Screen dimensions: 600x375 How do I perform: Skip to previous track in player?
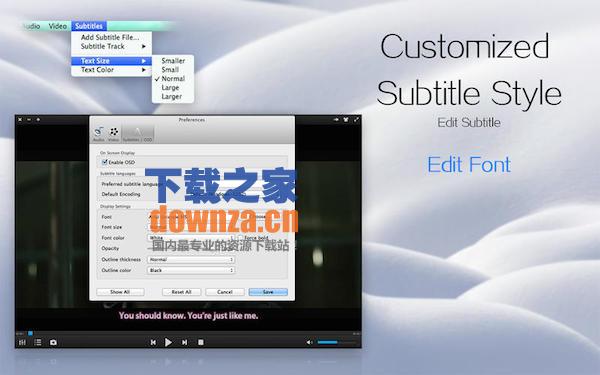(153, 342)
